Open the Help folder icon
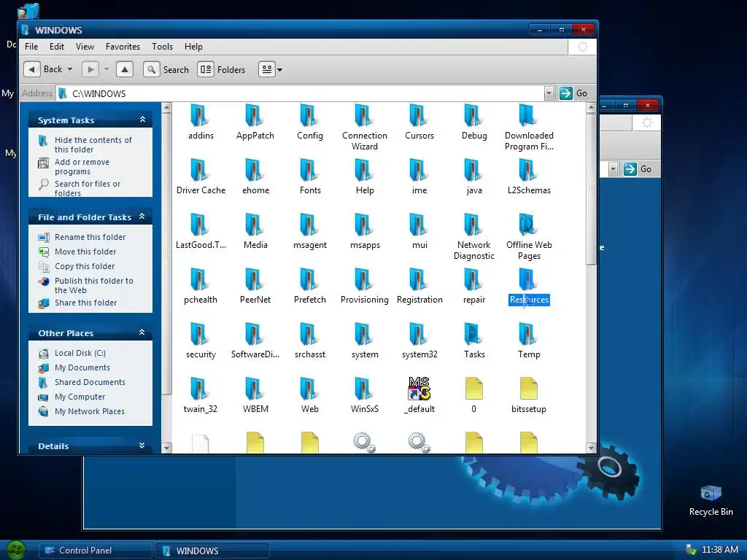747x560 pixels. (363, 170)
